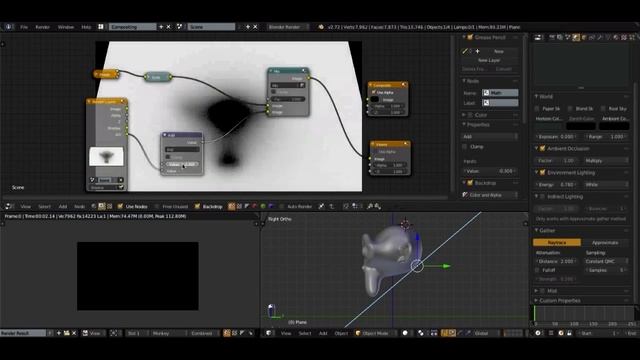The width and height of the screenshot is (640, 360).
Task: Select the Approximate gather button
Action: 605,242
